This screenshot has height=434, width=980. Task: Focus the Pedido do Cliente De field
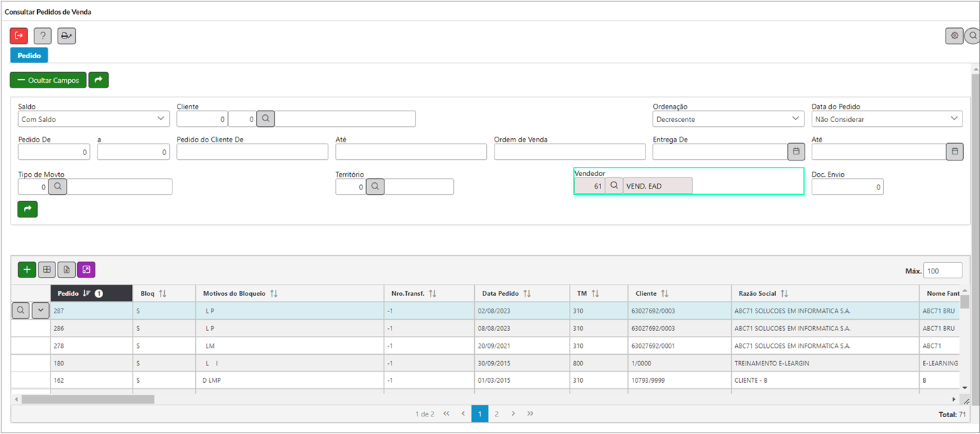click(253, 151)
